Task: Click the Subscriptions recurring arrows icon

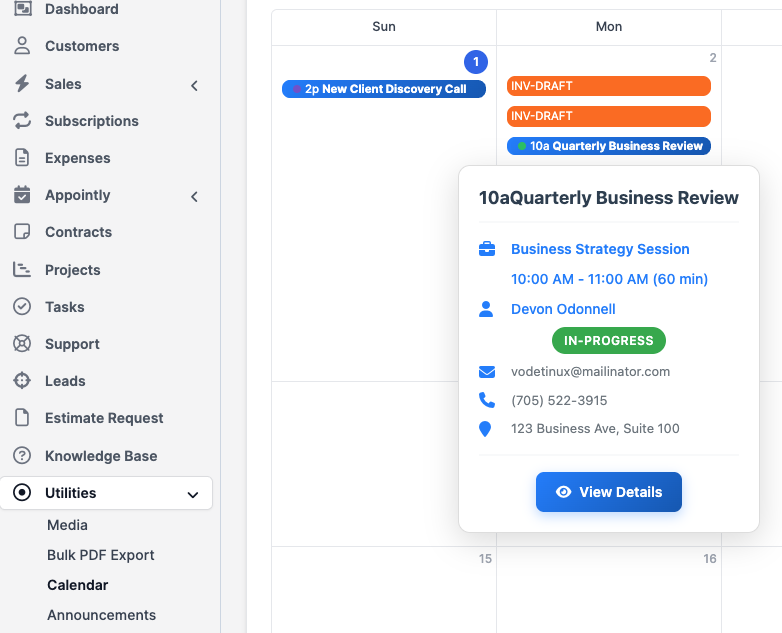Action: click(x=22, y=121)
